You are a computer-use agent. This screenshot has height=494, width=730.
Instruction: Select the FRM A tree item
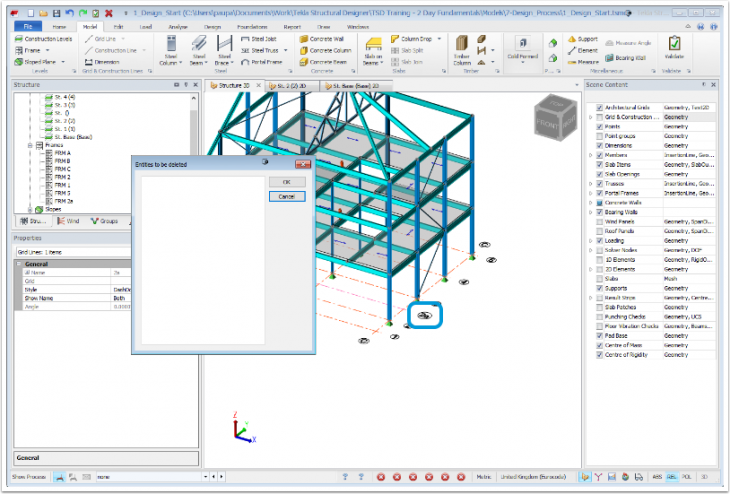(x=62, y=153)
